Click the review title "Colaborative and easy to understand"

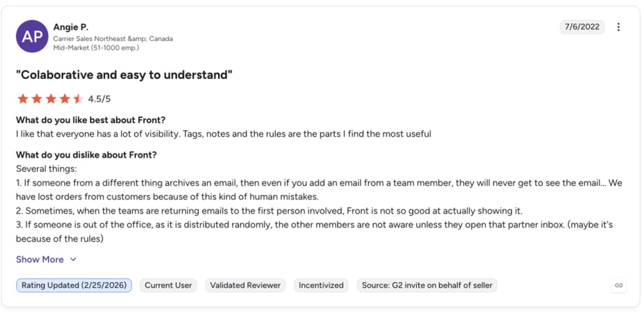tap(125, 75)
